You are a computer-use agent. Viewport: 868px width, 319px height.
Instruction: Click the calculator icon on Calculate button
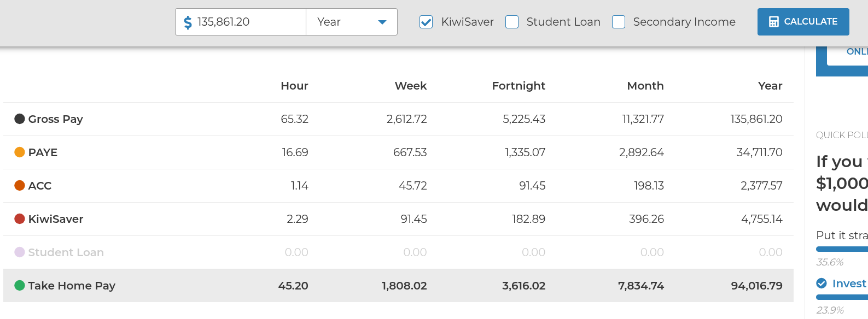773,22
